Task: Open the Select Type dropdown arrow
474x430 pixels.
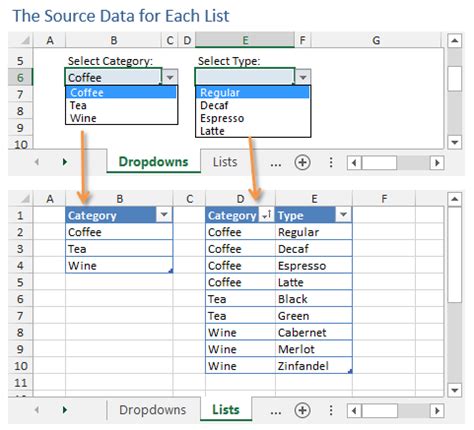Action: [x=303, y=77]
